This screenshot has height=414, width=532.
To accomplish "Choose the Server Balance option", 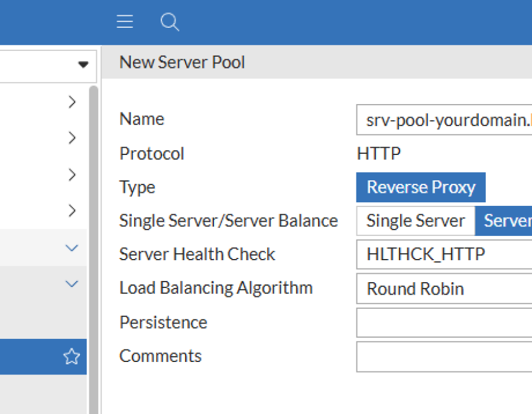I will (504, 221).
